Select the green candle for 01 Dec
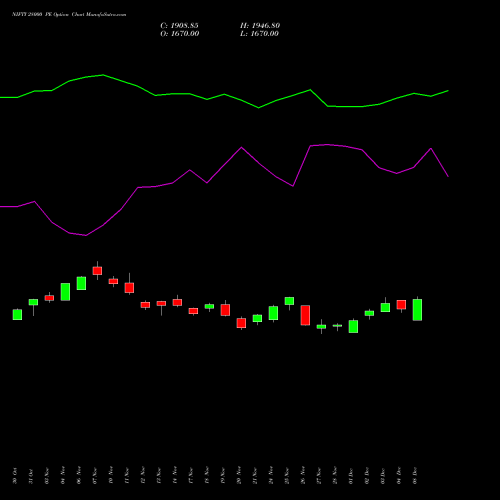500x500 pixels. [353, 326]
